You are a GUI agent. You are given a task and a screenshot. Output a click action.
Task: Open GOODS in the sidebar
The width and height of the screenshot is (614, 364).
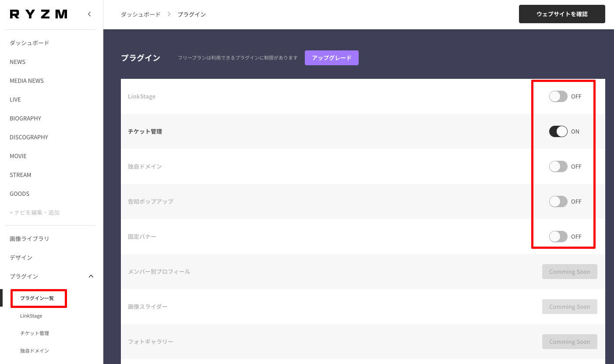19,194
